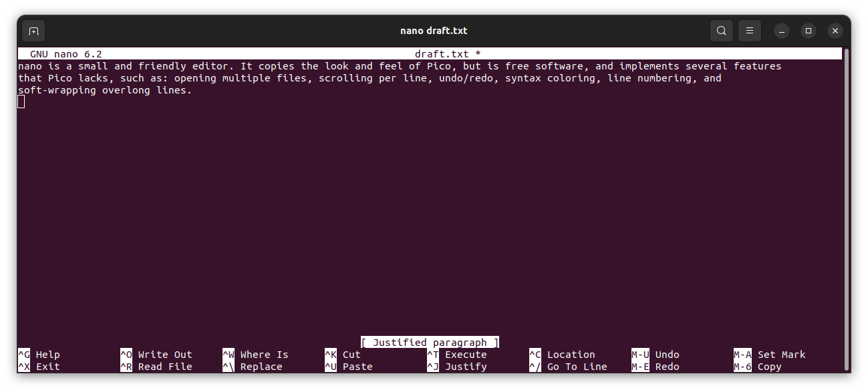Click the Justified paragraph status message
Image resolution: width=868 pixels, height=392 pixels.
[x=430, y=343]
